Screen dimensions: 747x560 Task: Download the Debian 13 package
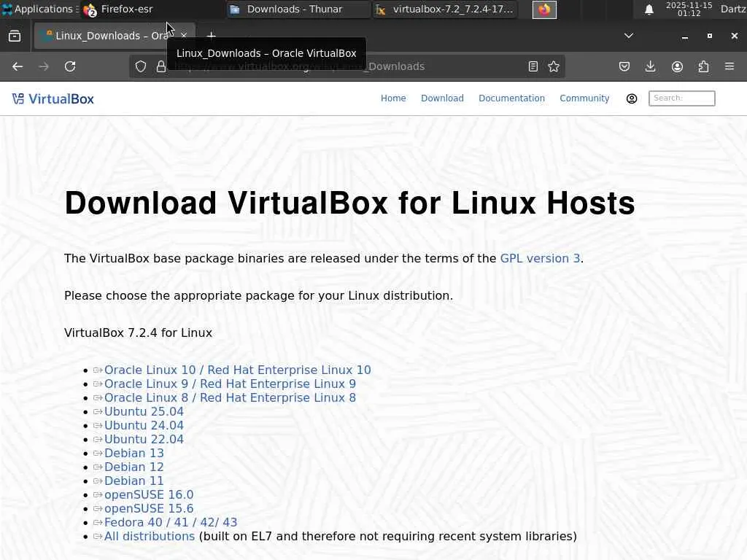pos(134,453)
